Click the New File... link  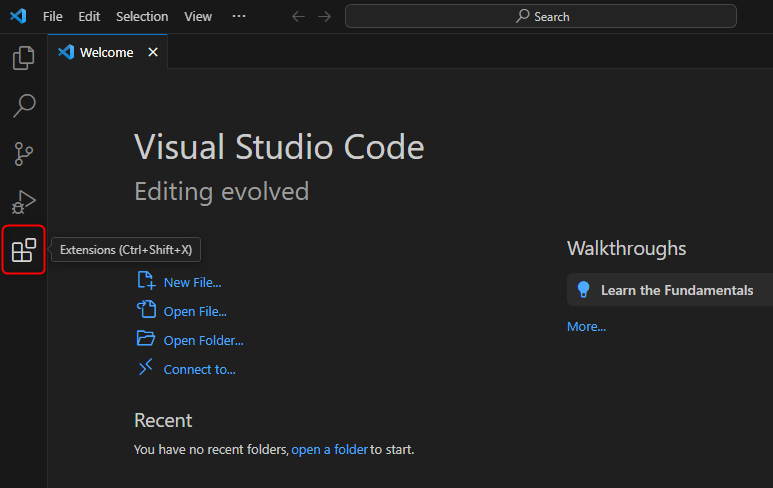[192, 282]
